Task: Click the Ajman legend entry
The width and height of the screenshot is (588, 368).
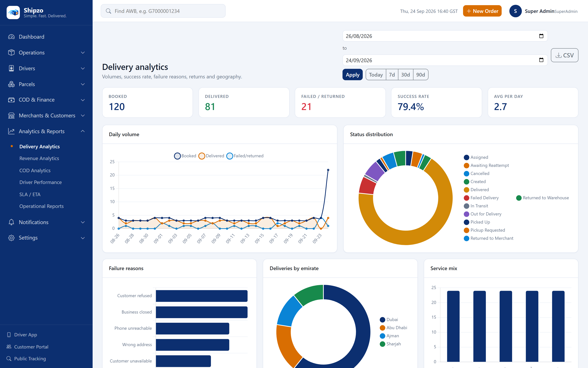Action: (389, 336)
